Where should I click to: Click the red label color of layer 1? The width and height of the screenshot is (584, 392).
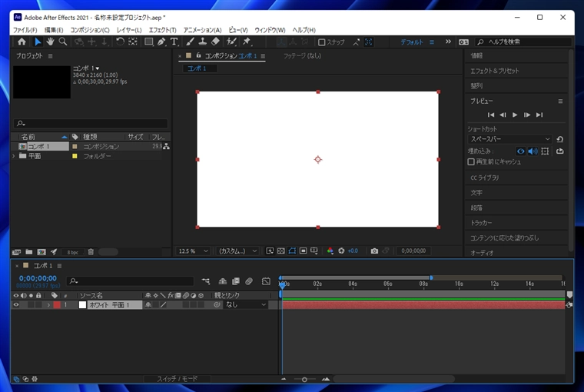click(x=57, y=305)
